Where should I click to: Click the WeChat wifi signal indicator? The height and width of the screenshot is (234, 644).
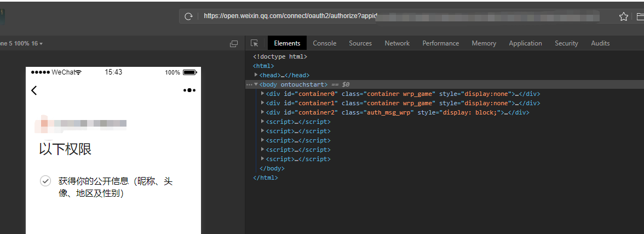tap(56, 72)
